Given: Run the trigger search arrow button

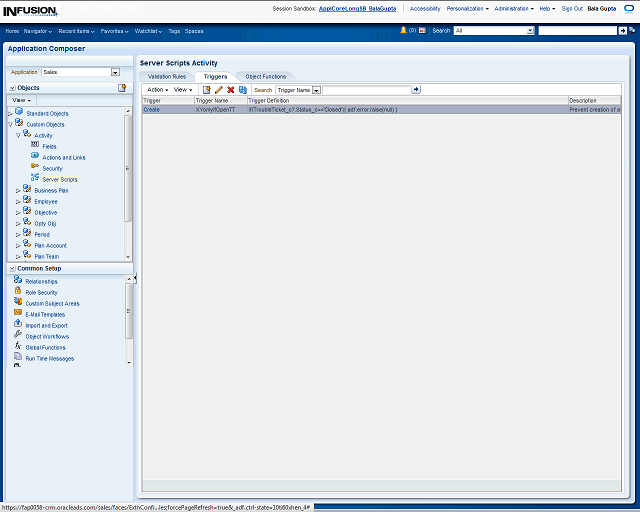Looking at the screenshot, I should click(x=416, y=89).
